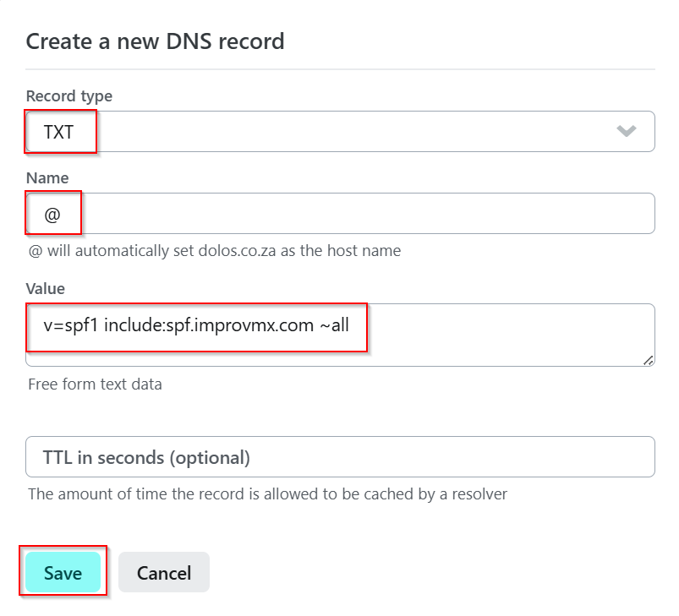Click the TXT value in Record type
Screen dimensions: 679x616
click(x=59, y=132)
